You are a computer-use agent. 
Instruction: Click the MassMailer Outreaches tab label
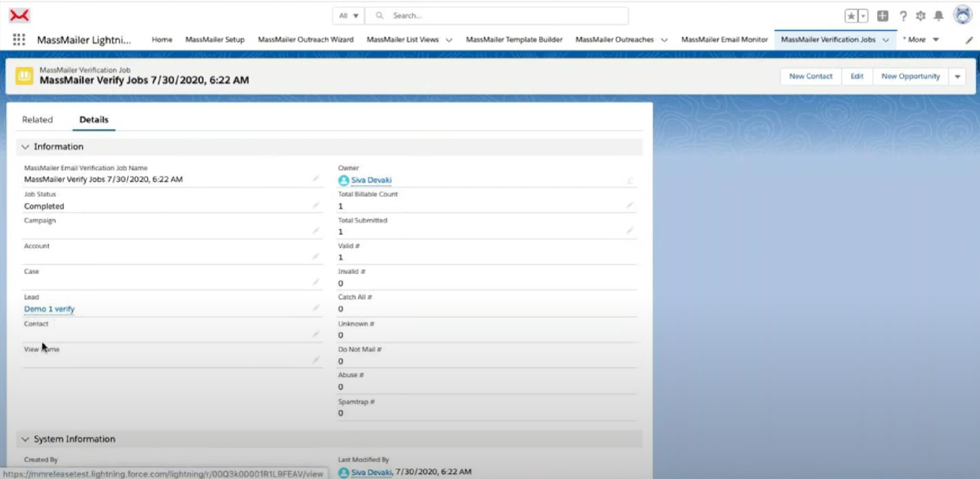point(614,40)
